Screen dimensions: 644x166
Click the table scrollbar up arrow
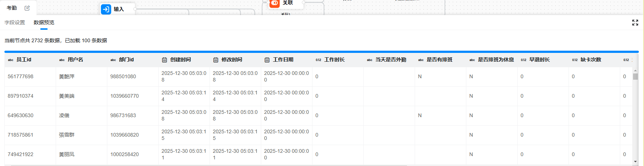[x=635, y=70]
